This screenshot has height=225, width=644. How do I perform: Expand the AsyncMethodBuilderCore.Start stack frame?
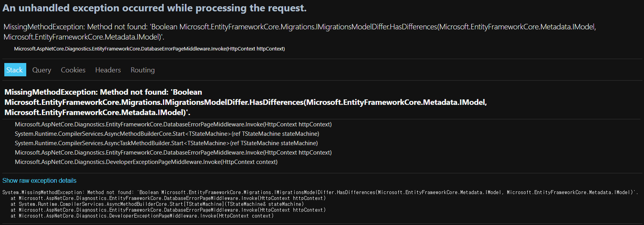click(x=167, y=134)
